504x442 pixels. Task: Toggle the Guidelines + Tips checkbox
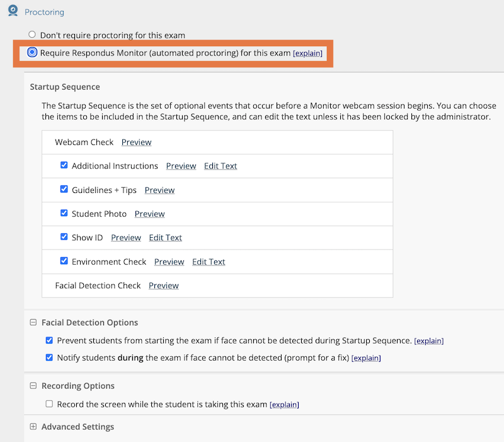[x=64, y=189]
